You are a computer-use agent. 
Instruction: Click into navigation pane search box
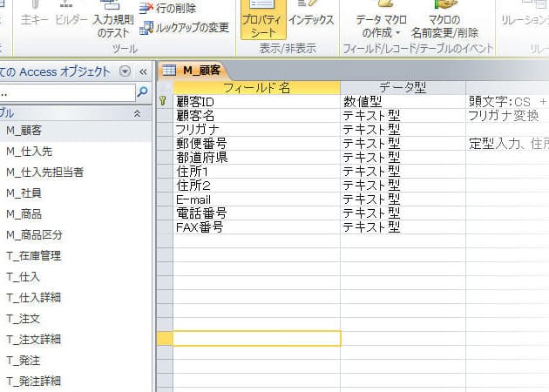coord(66,92)
